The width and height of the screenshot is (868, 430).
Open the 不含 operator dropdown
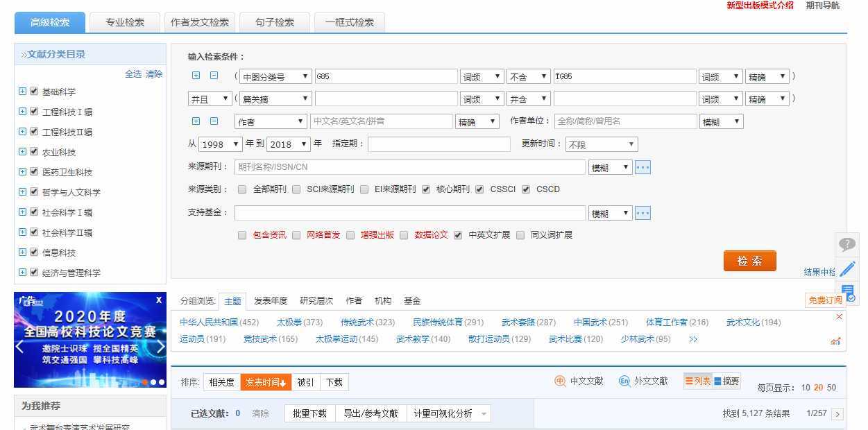tap(528, 77)
